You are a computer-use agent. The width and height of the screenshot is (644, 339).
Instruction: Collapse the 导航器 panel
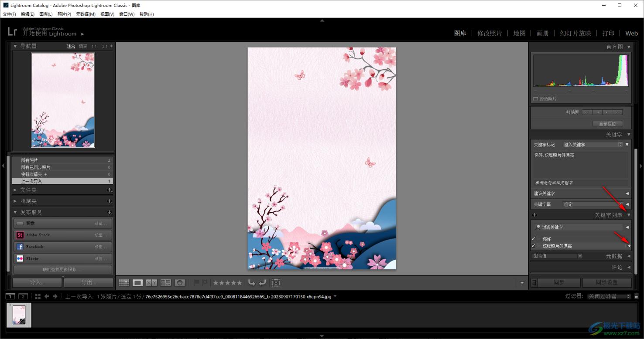[x=16, y=46]
